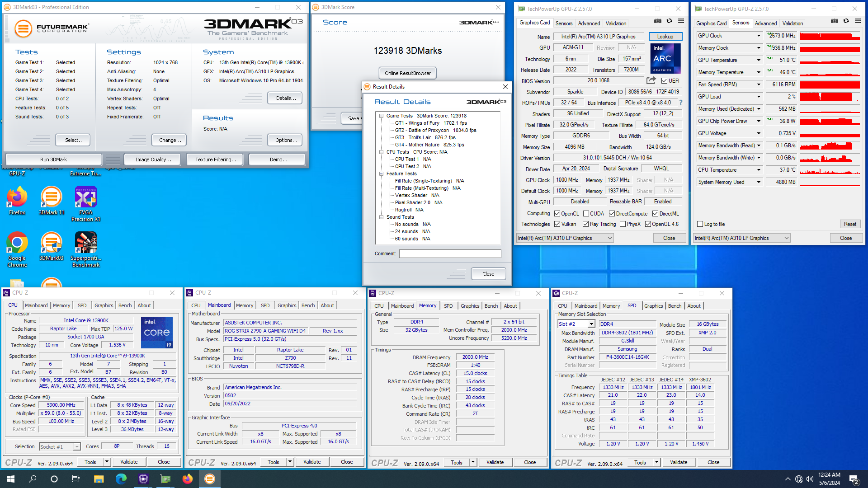Click the Reset button in GPU-Z Sensors
The image size is (868, 488).
click(x=850, y=224)
